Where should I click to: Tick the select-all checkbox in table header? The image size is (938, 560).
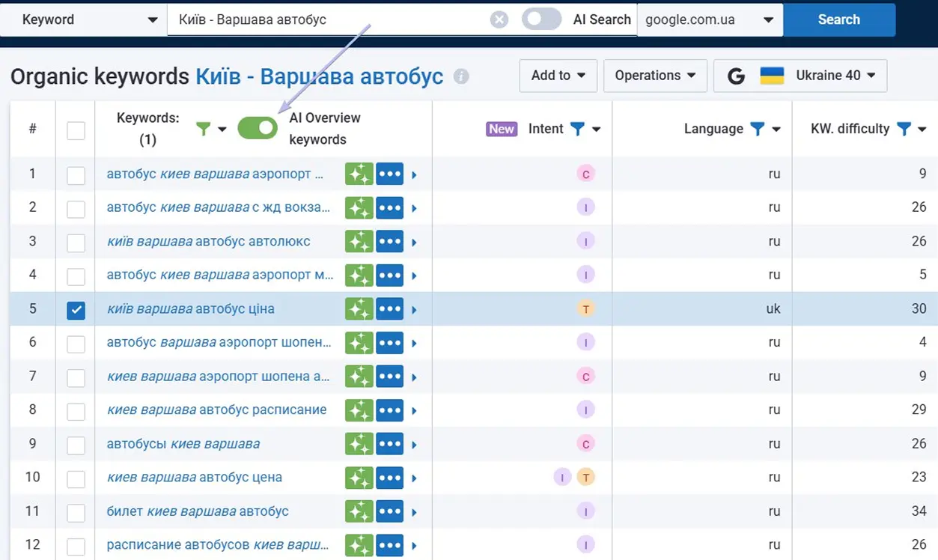[76, 130]
